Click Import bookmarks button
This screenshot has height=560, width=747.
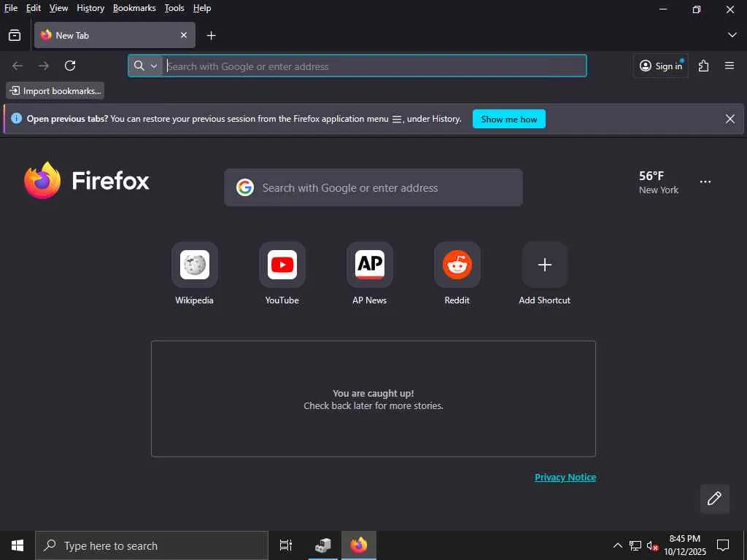[55, 90]
